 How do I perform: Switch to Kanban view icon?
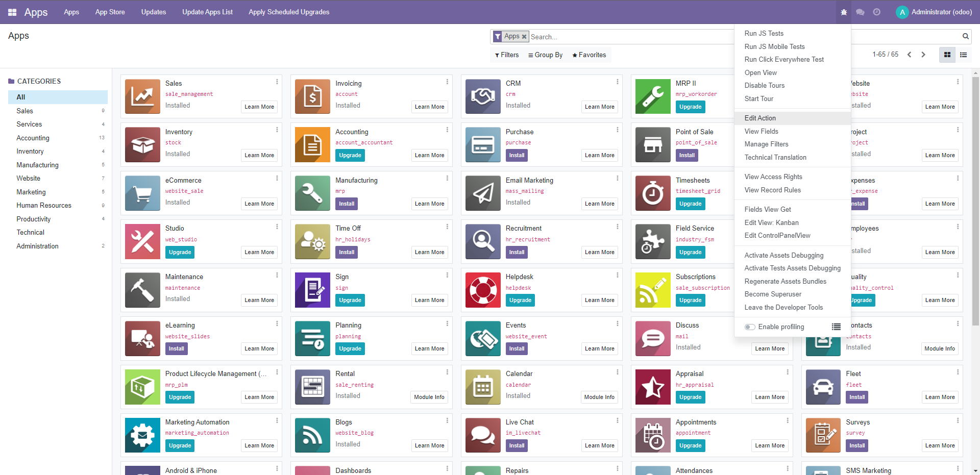[947, 55]
